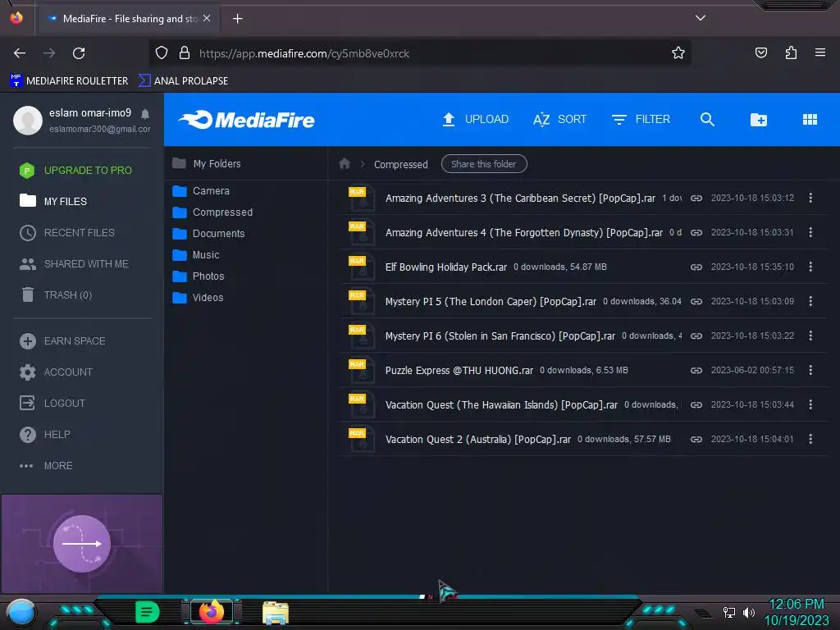This screenshot has height=630, width=840.
Task: Click Share this folder button
Action: (484, 164)
